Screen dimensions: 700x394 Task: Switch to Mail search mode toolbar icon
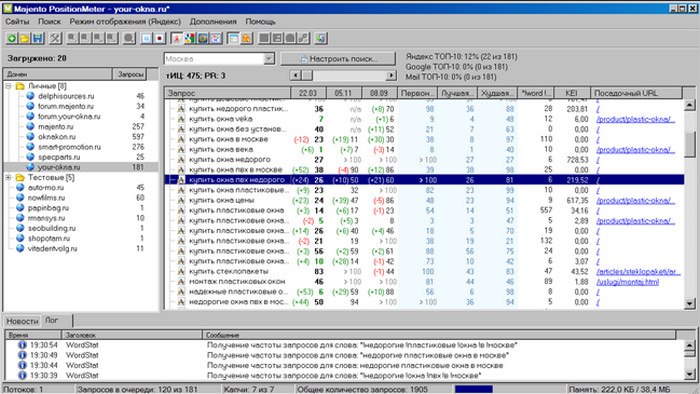[203, 38]
